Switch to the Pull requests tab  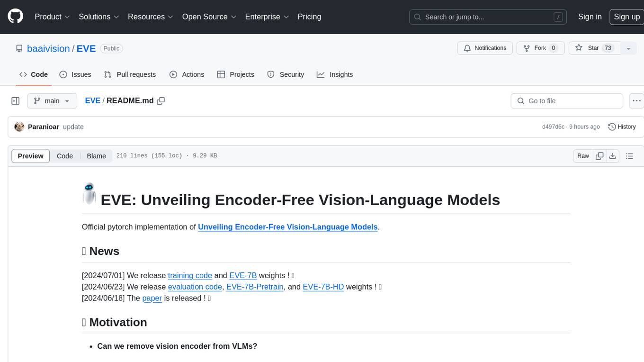click(x=130, y=74)
